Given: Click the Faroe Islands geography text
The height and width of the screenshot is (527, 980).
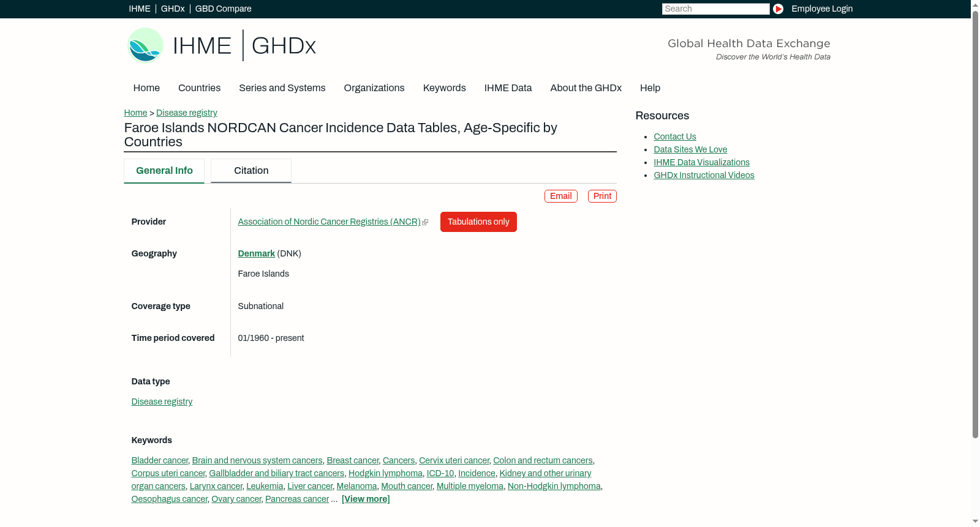Looking at the screenshot, I should pyautogui.click(x=263, y=274).
